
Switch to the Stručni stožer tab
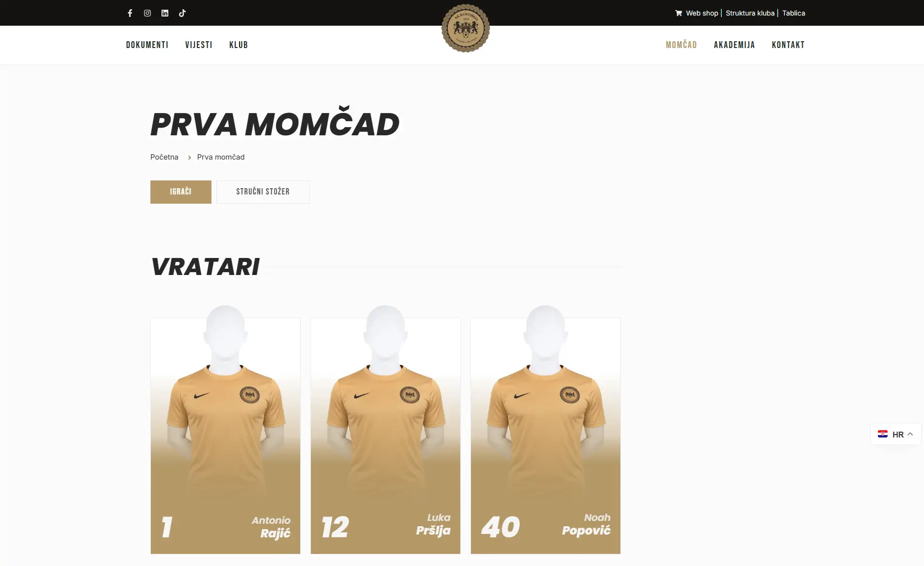pos(263,192)
